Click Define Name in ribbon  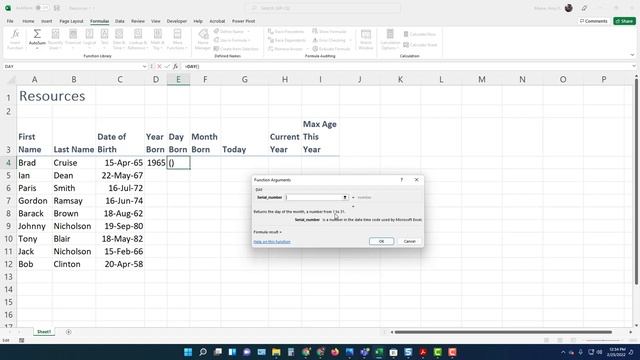(232, 31)
